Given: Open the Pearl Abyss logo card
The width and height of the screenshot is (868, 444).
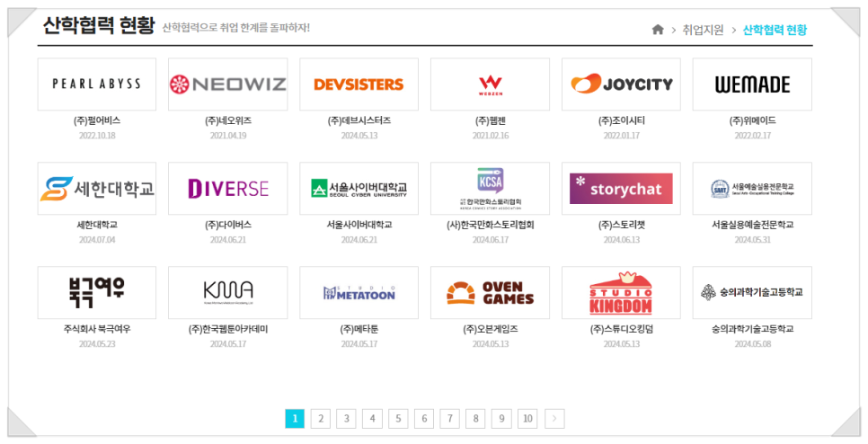Looking at the screenshot, I should coord(97,84).
